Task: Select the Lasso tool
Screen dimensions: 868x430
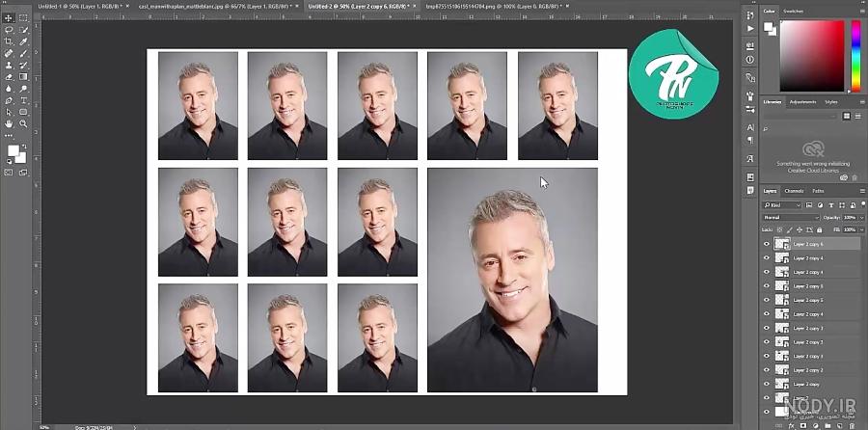Action: pos(9,30)
